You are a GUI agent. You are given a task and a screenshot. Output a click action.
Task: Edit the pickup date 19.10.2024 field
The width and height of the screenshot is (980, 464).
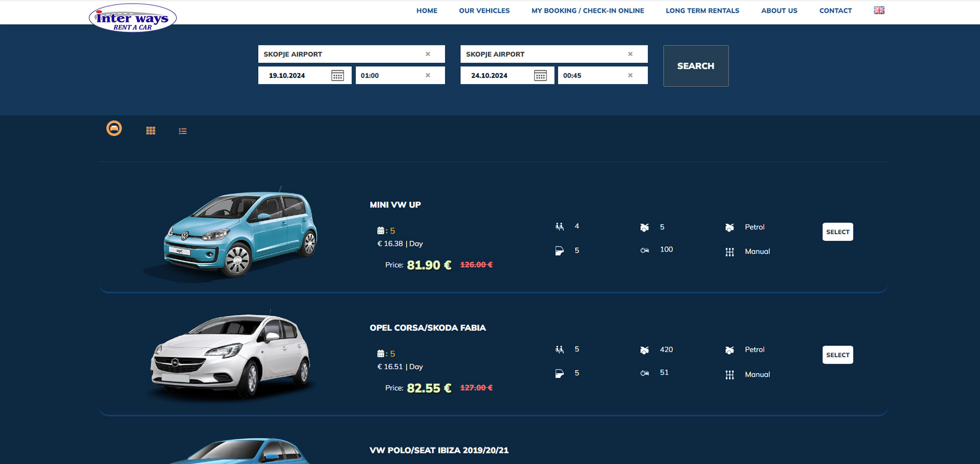click(x=305, y=75)
